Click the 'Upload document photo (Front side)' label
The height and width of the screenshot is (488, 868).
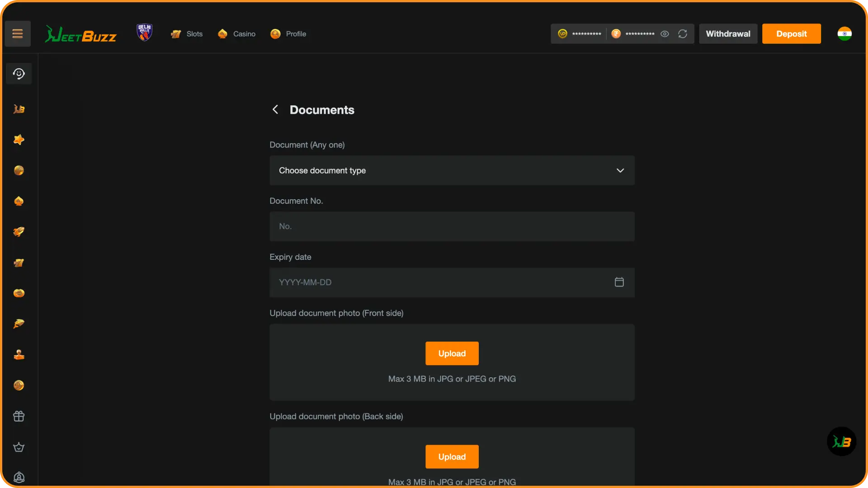(x=337, y=313)
